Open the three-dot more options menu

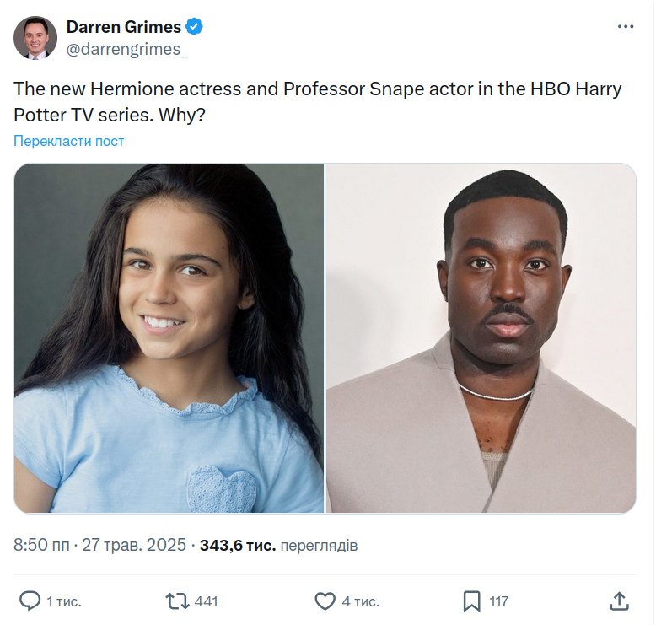coord(625,27)
